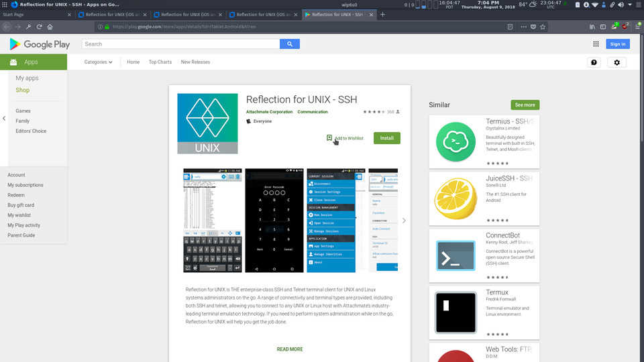The image size is (644, 362).
Task: Open My apps in sidebar
Action: (x=27, y=78)
